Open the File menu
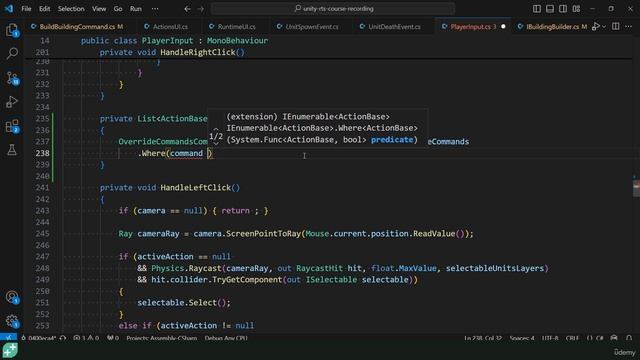This screenshot has height=360, width=640. point(26,9)
